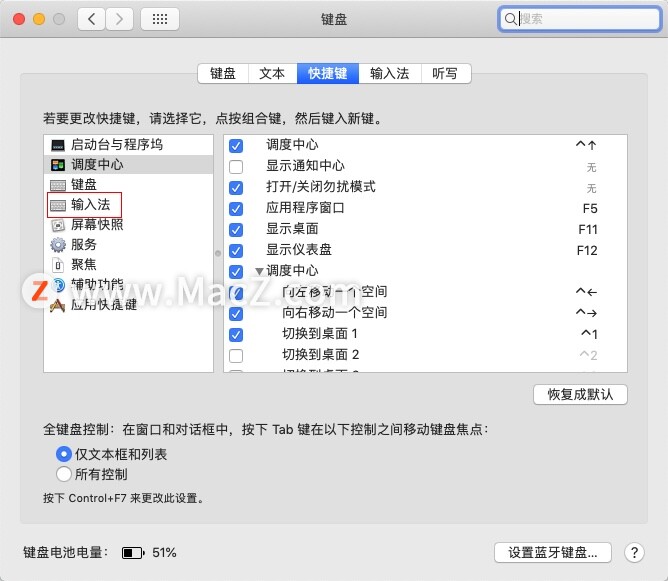Click the ^↑ shortcut for 调度中心
Image resolution: width=668 pixels, height=581 pixels.
(586, 145)
